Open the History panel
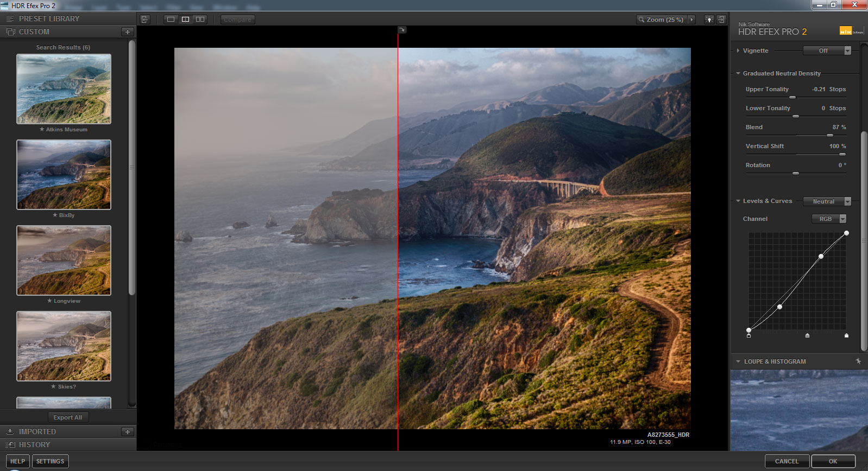 pos(34,444)
